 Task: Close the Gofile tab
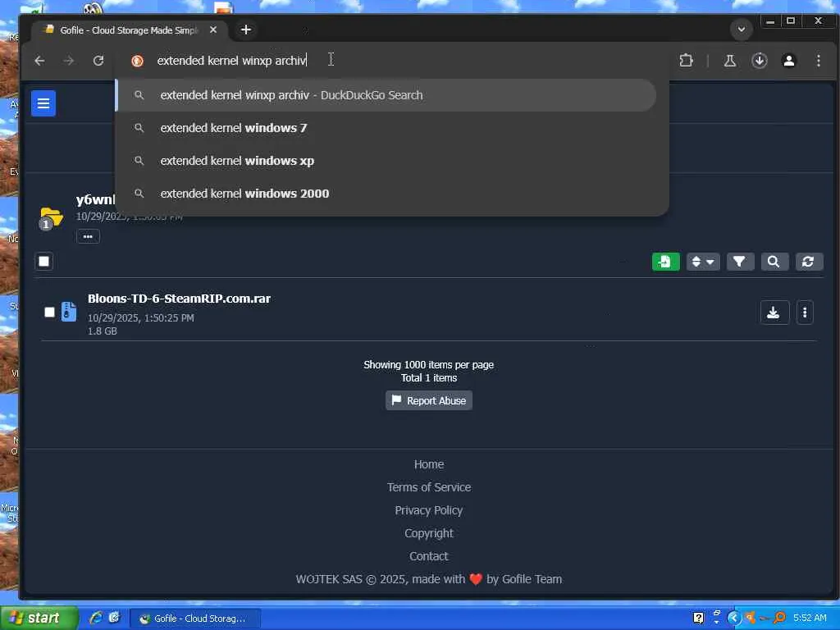(x=213, y=30)
